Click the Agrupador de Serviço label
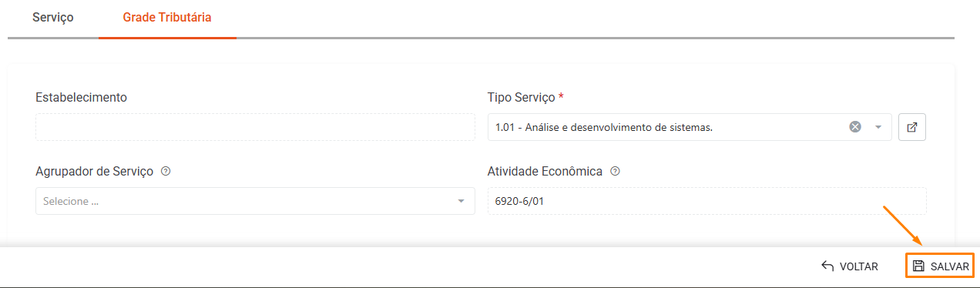The image size is (980, 288). coord(95,171)
